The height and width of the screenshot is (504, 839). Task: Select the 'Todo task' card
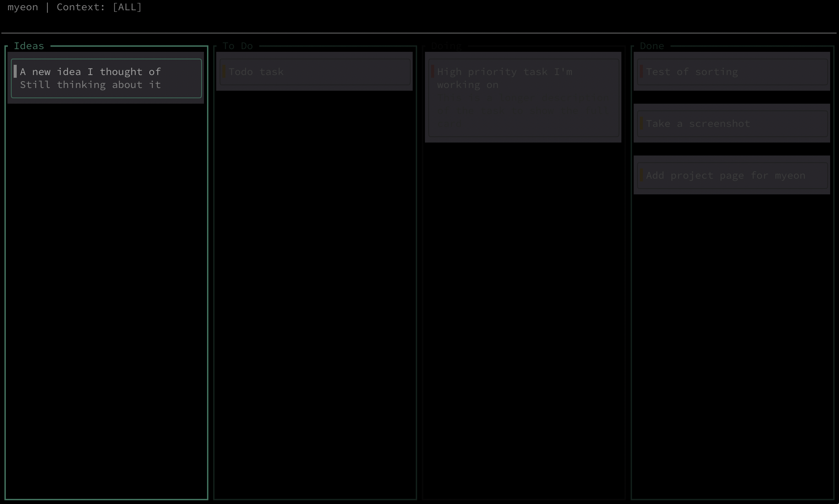pos(256,72)
